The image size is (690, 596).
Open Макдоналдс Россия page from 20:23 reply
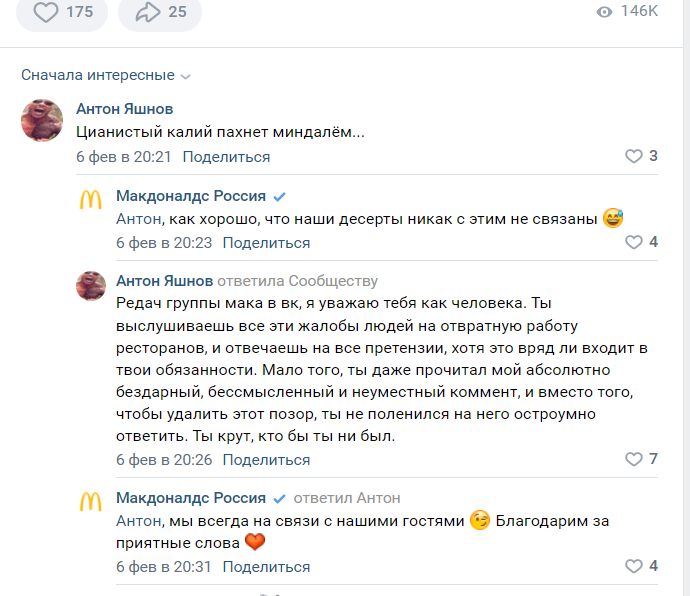(190, 195)
